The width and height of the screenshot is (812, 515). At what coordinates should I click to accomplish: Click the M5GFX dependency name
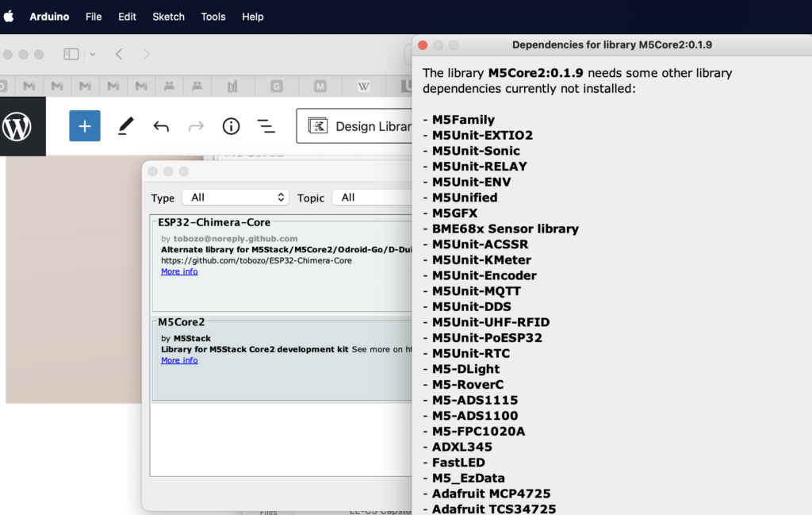[454, 213]
